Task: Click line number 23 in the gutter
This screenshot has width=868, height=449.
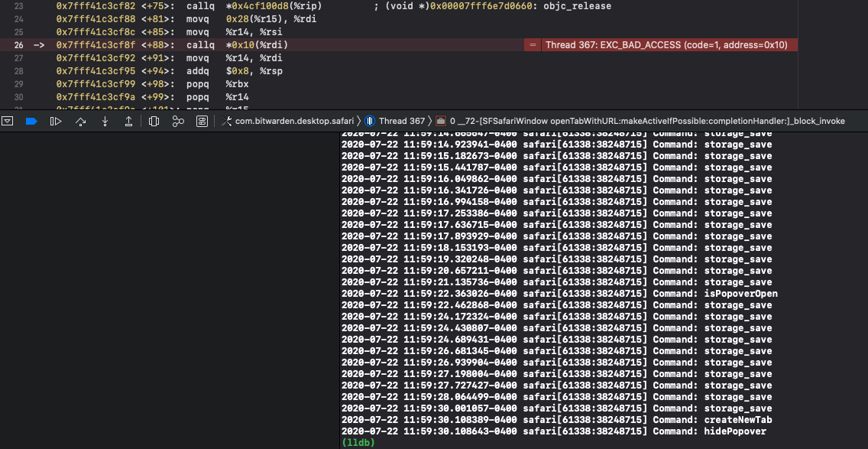Action: click(x=19, y=6)
